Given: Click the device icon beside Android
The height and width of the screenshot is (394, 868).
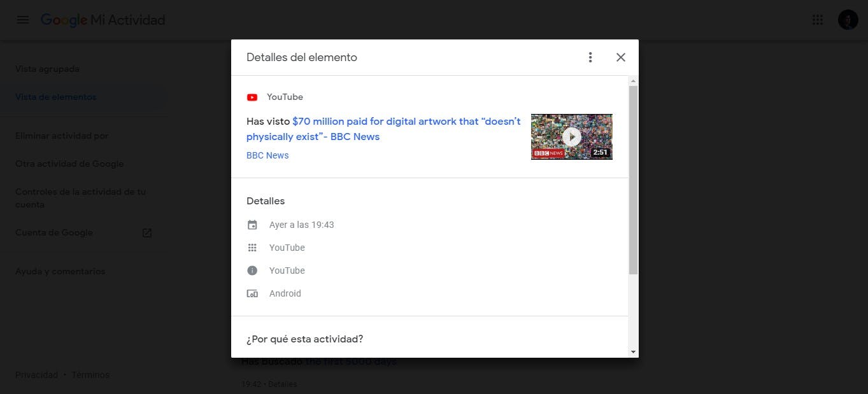Looking at the screenshot, I should tap(252, 293).
